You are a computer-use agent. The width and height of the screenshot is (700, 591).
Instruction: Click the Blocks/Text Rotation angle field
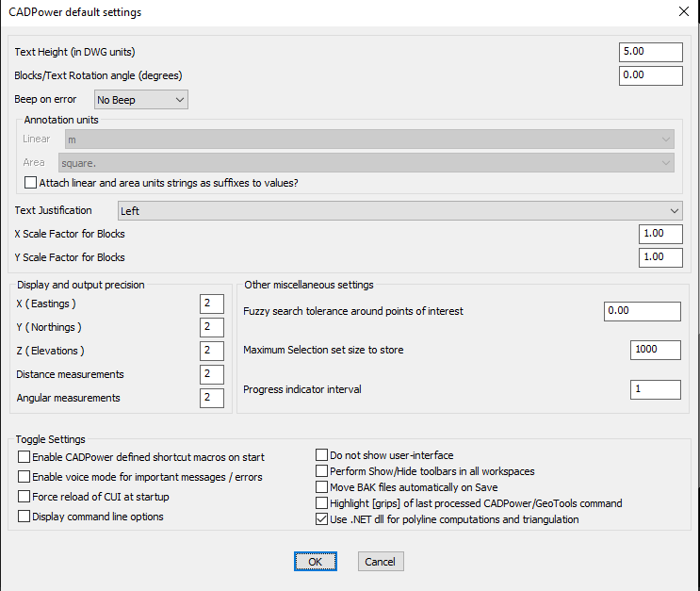click(x=650, y=75)
